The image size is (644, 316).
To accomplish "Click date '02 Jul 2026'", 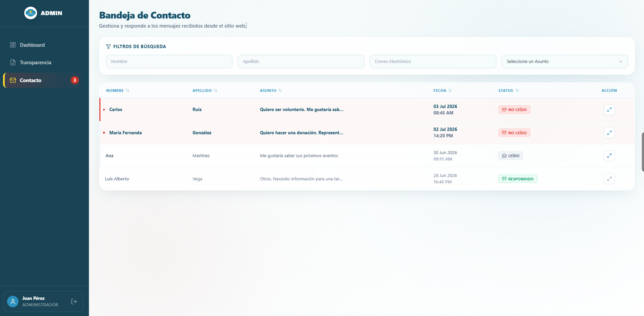I will (445, 129).
